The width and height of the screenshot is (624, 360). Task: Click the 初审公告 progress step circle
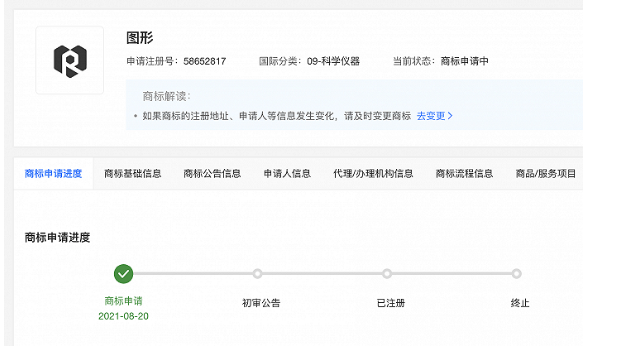tap(257, 274)
